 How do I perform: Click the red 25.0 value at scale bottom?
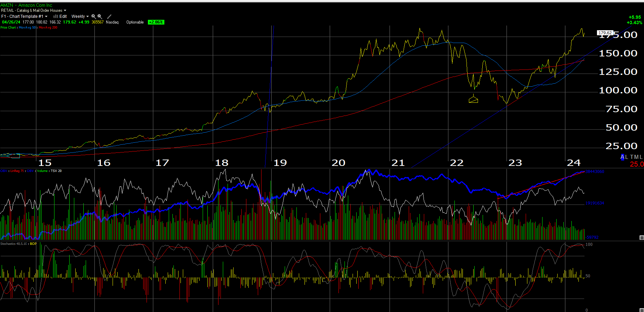pyautogui.click(x=637, y=164)
